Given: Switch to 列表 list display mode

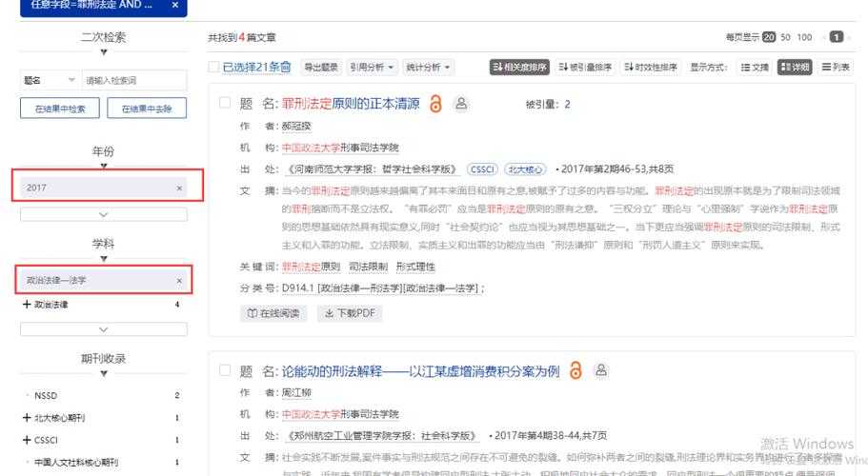Looking at the screenshot, I should pos(837,68).
